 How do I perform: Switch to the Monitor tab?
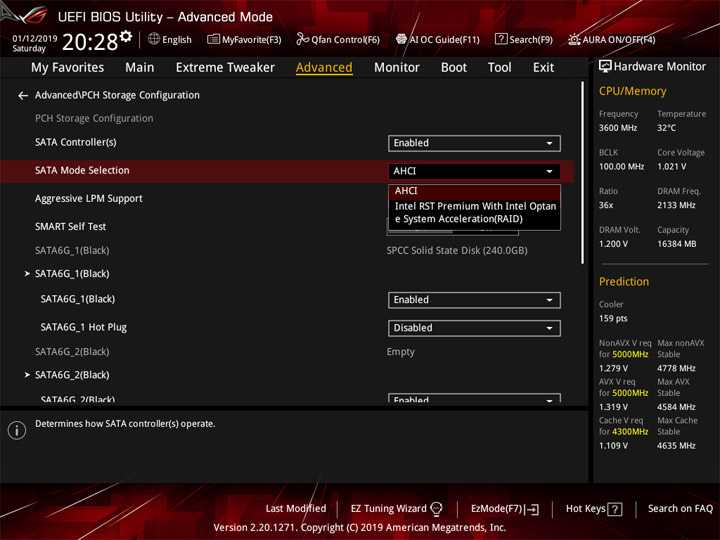(x=397, y=68)
